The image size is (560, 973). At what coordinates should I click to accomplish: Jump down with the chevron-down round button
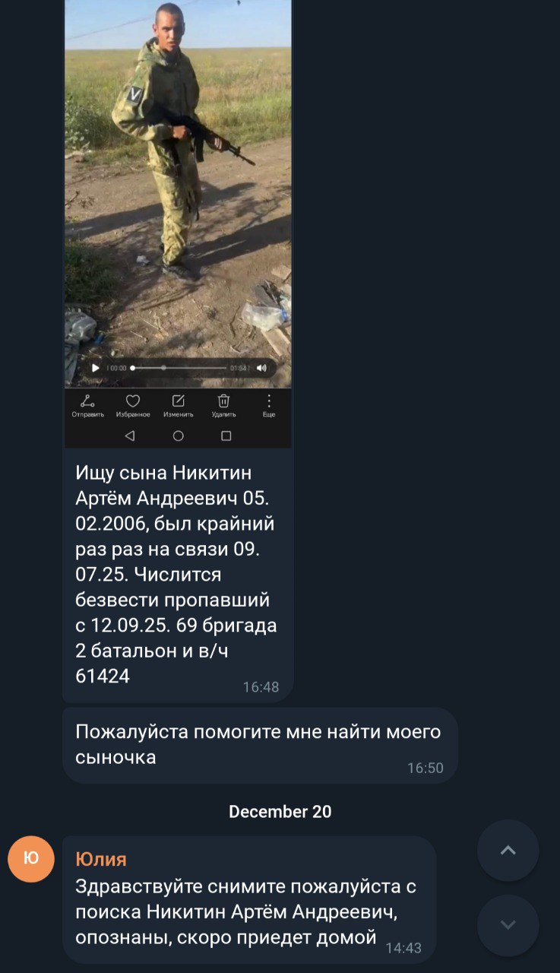click(x=508, y=925)
